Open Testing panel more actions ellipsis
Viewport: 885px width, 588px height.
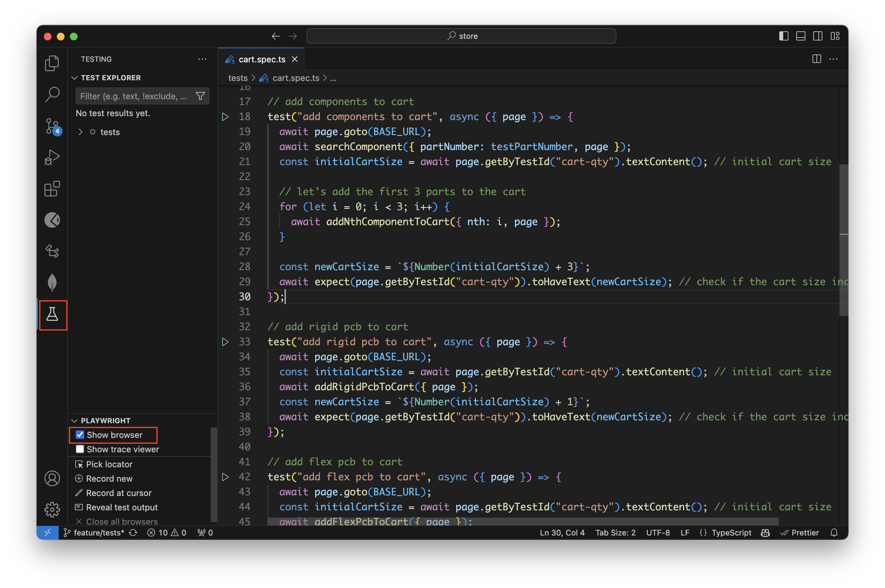point(202,59)
